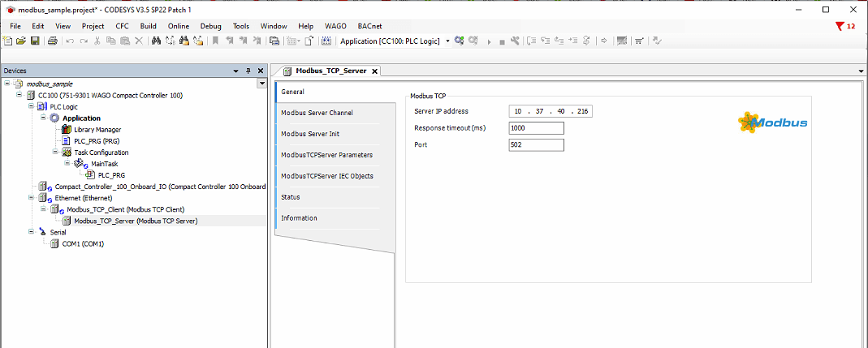Open the shopping cart store icon
This screenshot has height=348, width=868.
(x=639, y=41)
